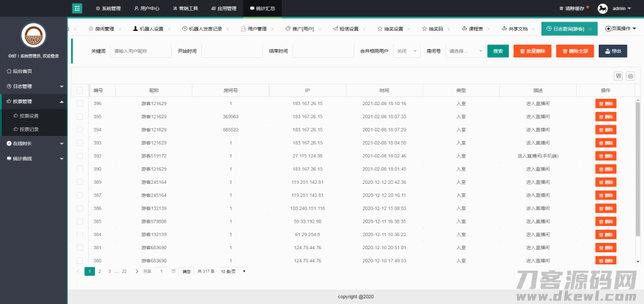Click the 清除缓存 clear cache icon

point(561,9)
